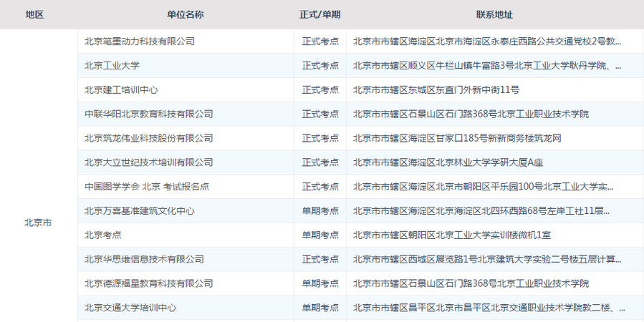
Task: Click the 西城区展览路1号 address
Action: 487,259
